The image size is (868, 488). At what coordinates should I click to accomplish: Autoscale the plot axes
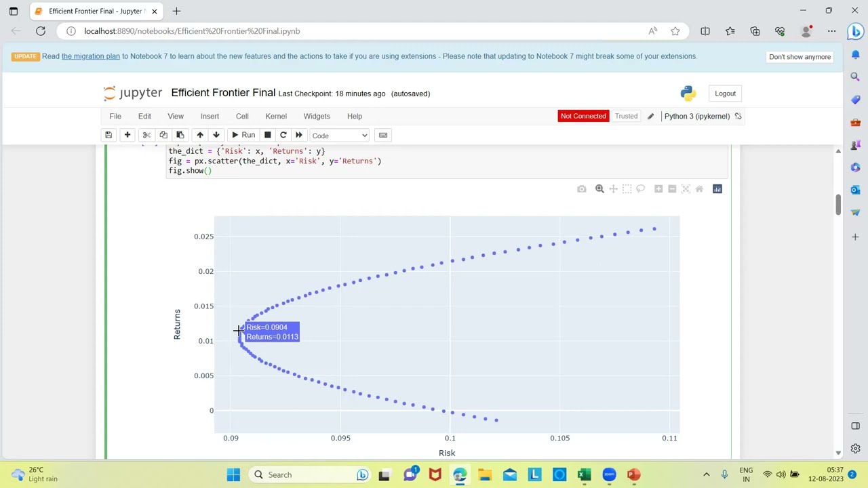(686, 189)
